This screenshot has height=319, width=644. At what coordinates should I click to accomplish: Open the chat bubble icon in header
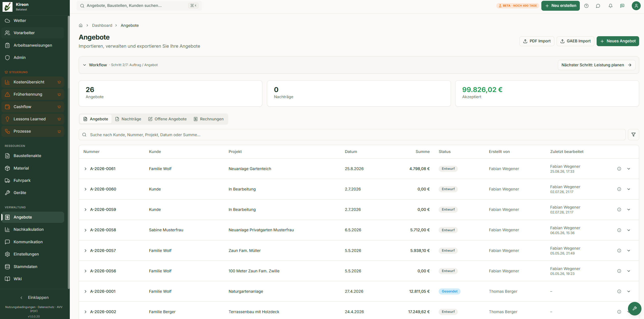(x=598, y=6)
